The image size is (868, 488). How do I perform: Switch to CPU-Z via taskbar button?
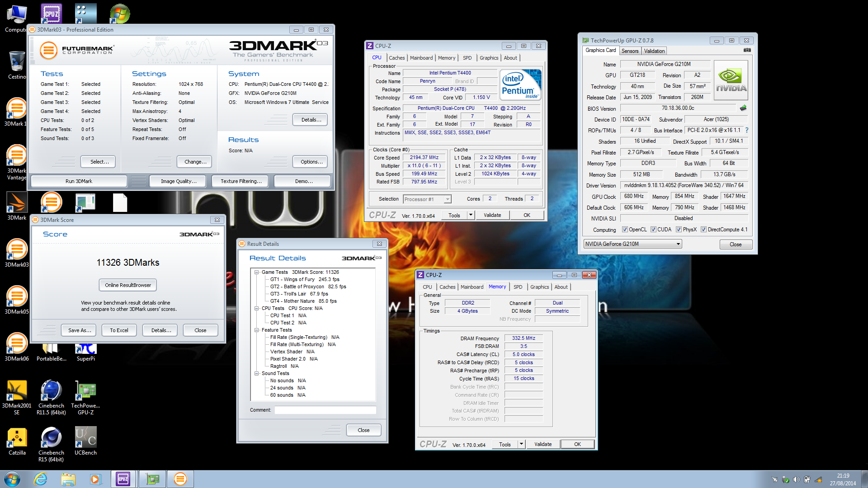(x=123, y=479)
